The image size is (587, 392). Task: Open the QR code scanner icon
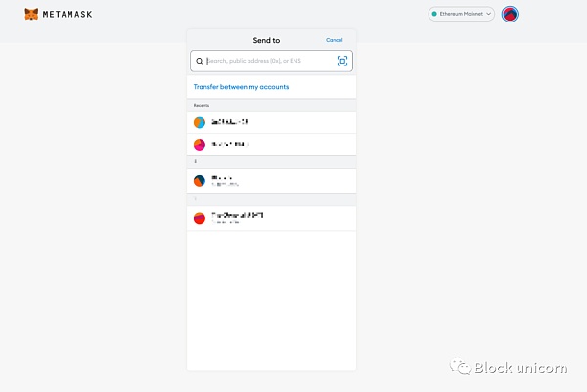click(x=342, y=61)
